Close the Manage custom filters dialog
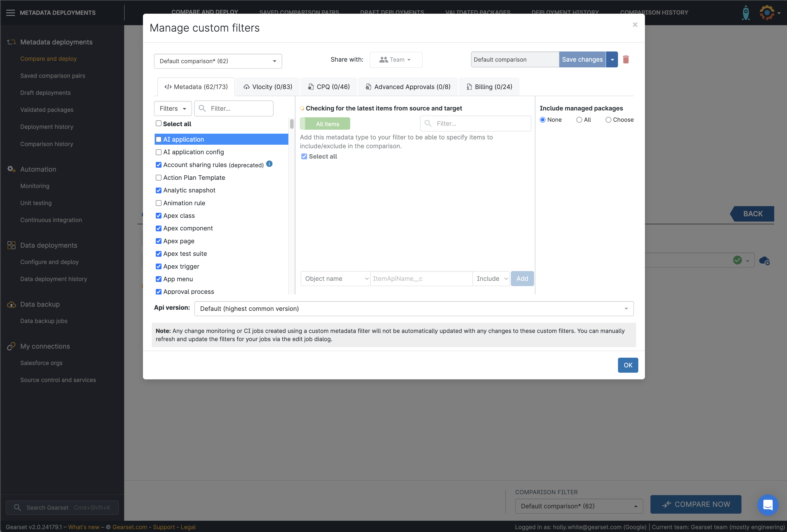 pyautogui.click(x=635, y=25)
